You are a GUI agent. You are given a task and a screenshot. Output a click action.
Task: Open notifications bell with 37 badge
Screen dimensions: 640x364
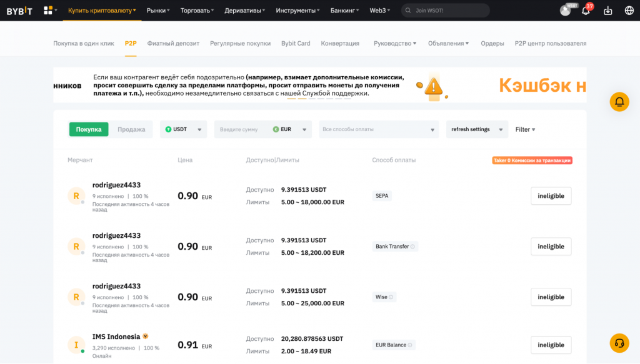pos(586,10)
